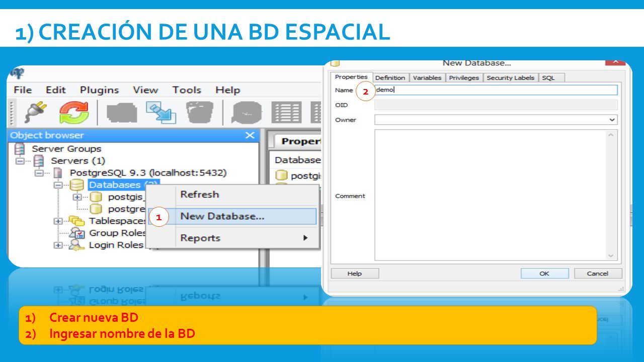Screen dimensions: 644x362
Task: Switch to the Privileges tab
Action: (464, 77)
